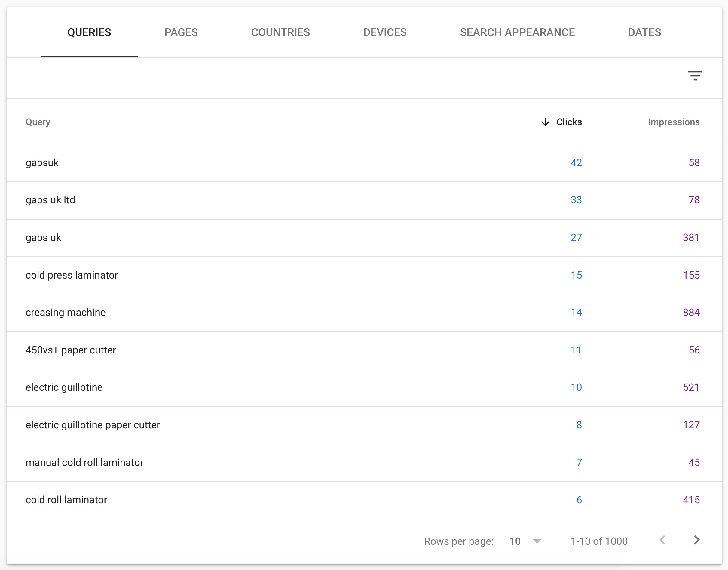Click the 884 impressions value
The image size is (728, 570).
click(x=691, y=312)
